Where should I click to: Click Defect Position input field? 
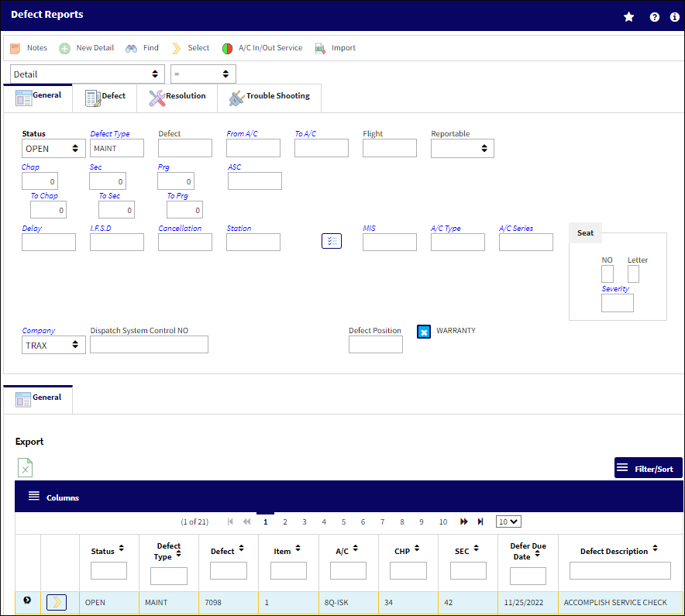click(376, 344)
